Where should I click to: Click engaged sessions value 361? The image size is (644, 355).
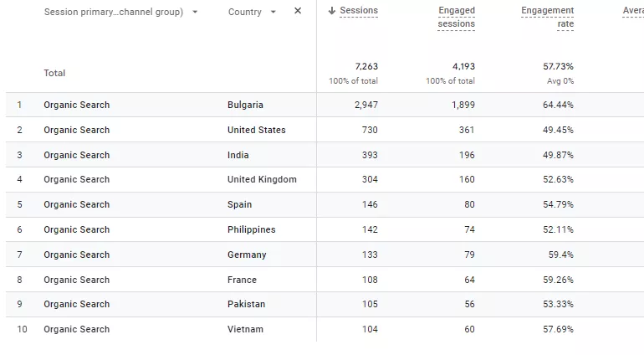click(467, 130)
